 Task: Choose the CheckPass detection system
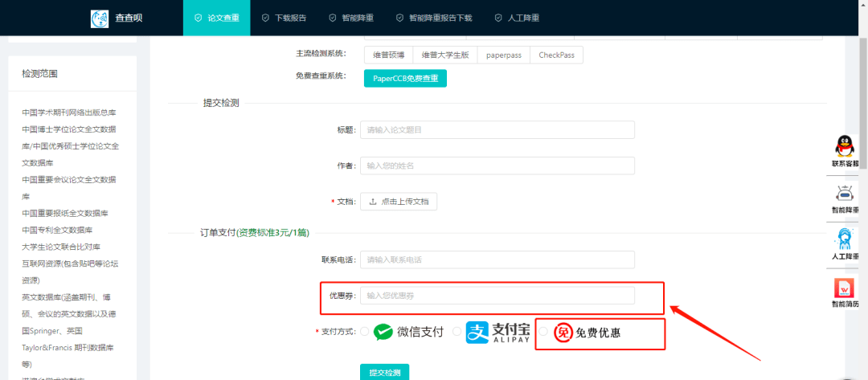556,55
